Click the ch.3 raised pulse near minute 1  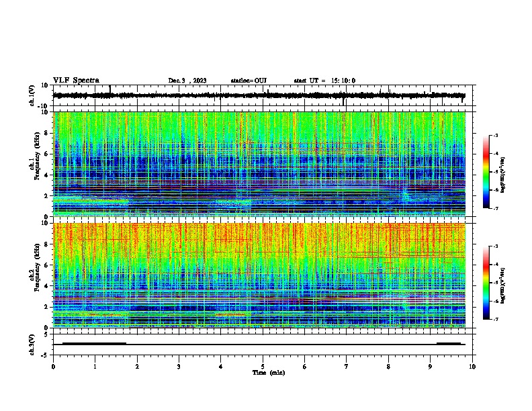coord(94,343)
